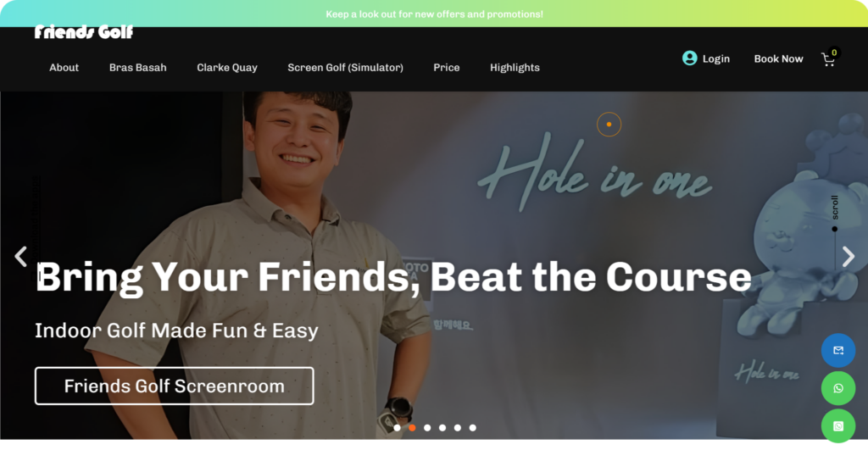Screen dimensions: 868x450
Task: Select the active orange carousel dot
Action: (412, 427)
